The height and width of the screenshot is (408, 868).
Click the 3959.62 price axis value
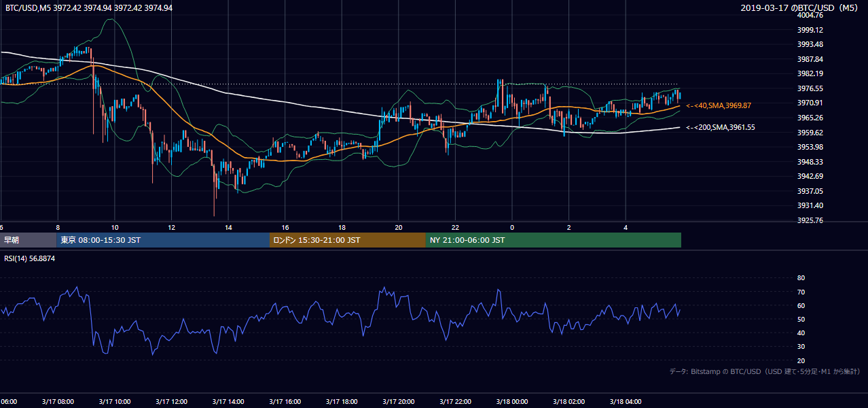810,133
